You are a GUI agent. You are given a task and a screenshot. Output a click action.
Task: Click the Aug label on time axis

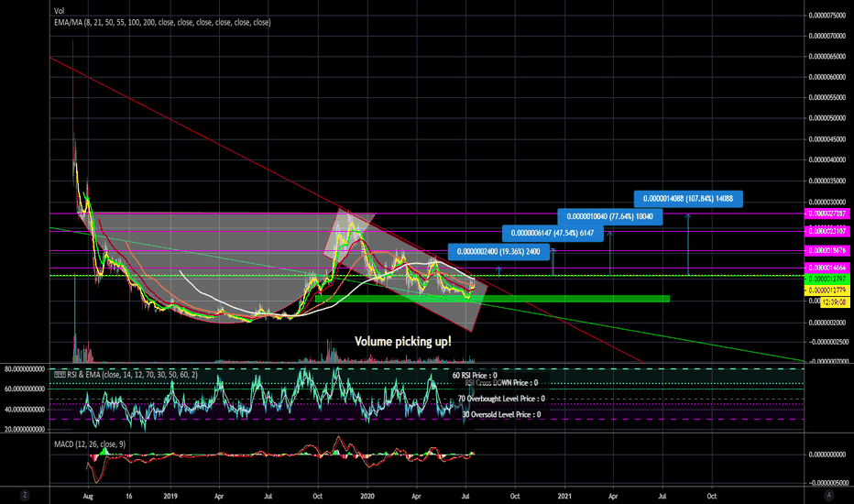point(88,496)
